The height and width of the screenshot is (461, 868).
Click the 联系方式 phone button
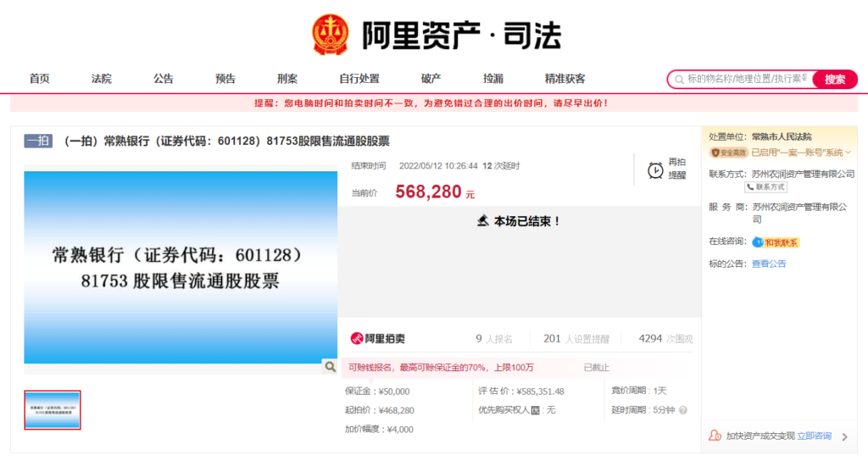(767, 186)
